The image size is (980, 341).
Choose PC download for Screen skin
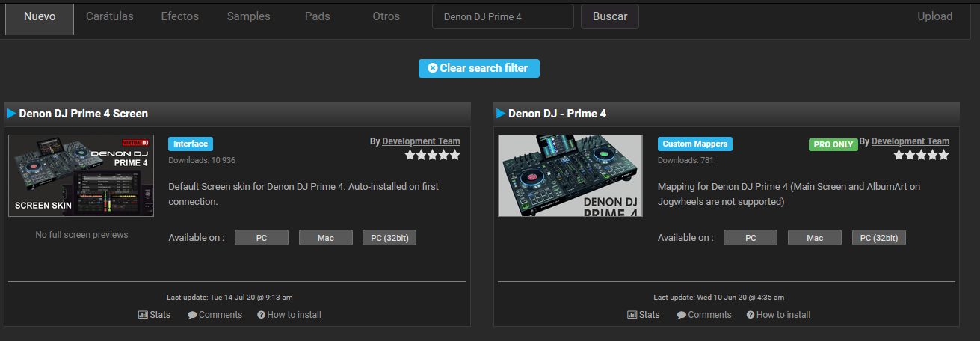tap(262, 238)
